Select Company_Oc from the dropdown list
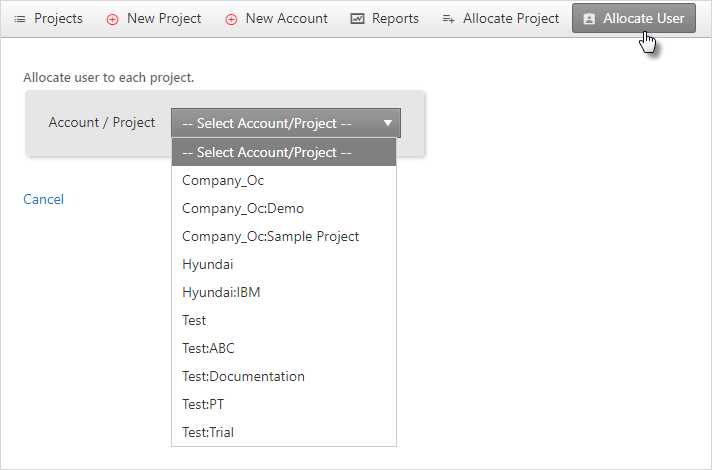 click(x=284, y=180)
